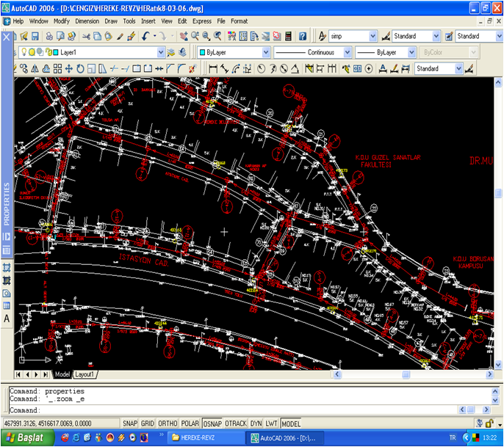Open the QuickCalc calculator icon
Image resolution: width=504 pixels, height=447 pixels.
[x=288, y=36]
